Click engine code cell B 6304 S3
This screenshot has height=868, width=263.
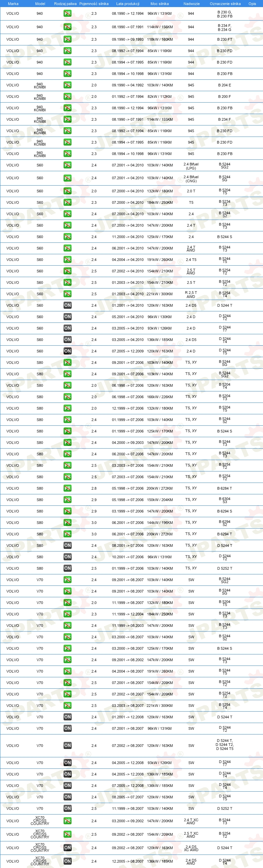point(225,500)
